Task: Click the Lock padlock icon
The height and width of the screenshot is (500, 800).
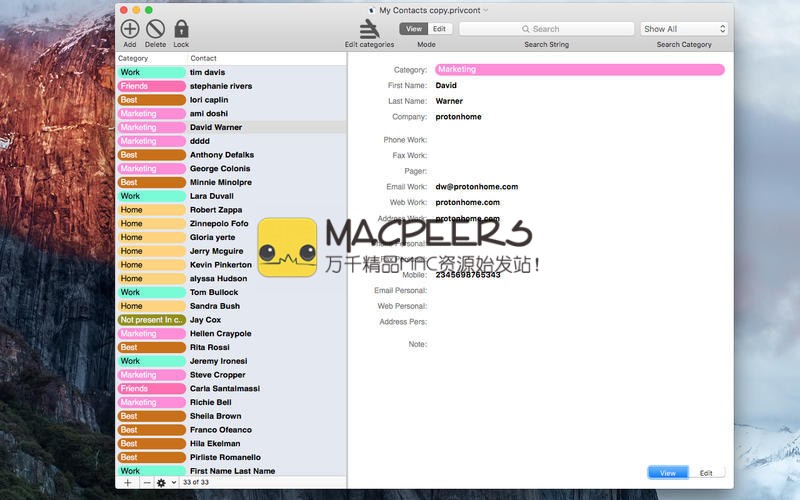Action: tap(181, 29)
